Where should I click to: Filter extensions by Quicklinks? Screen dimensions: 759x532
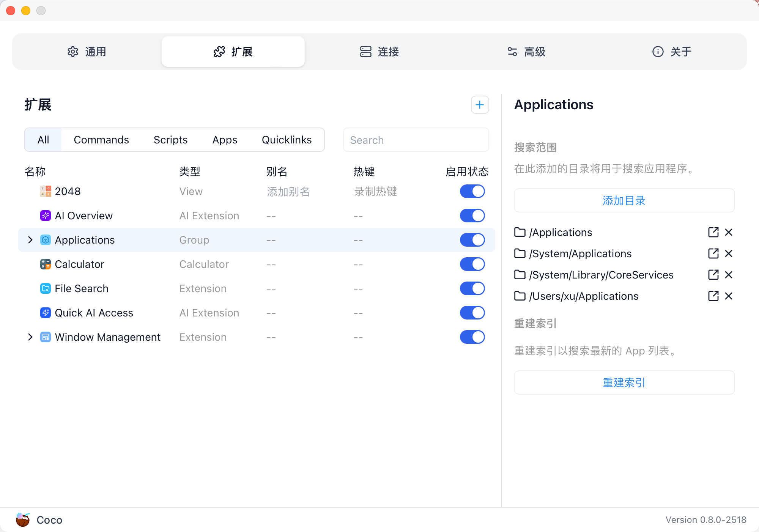(x=287, y=140)
